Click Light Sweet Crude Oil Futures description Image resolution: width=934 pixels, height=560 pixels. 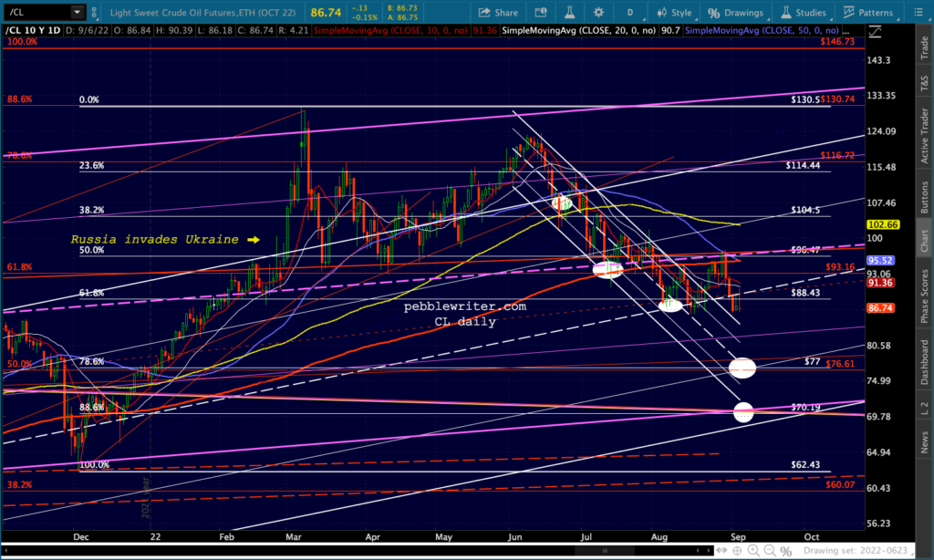203,13
